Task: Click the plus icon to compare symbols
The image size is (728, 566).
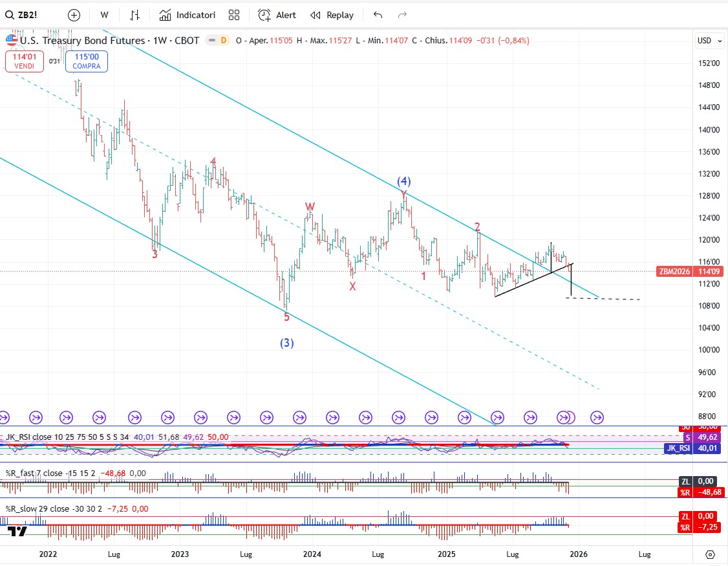Action: click(x=74, y=16)
